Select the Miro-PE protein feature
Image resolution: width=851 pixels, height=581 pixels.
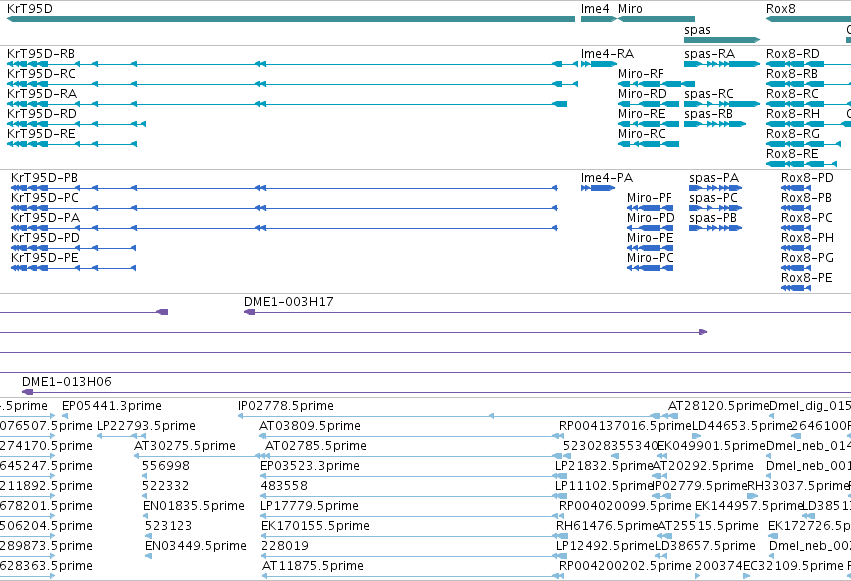(650, 238)
